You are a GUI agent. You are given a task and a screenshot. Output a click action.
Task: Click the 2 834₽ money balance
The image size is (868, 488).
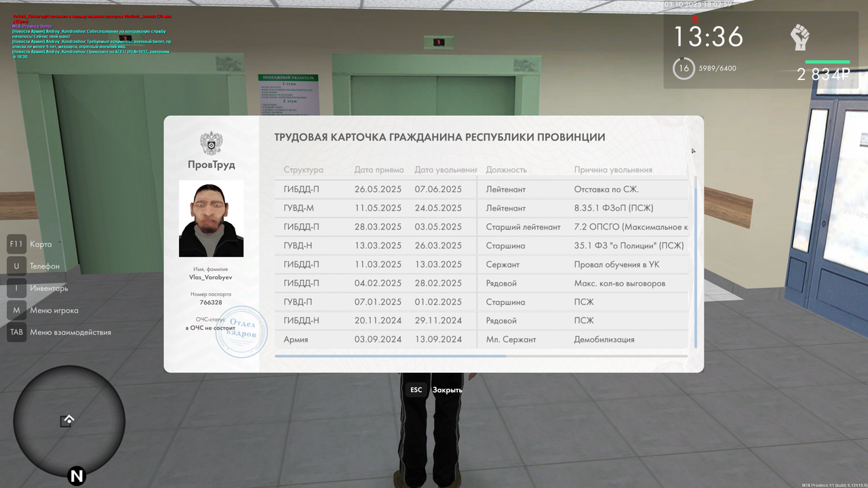(823, 75)
